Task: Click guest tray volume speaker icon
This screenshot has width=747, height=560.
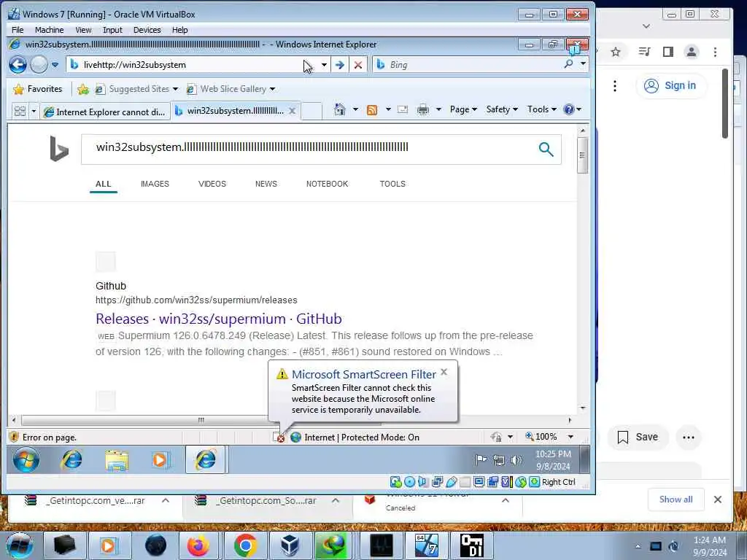Action: point(516,460)
